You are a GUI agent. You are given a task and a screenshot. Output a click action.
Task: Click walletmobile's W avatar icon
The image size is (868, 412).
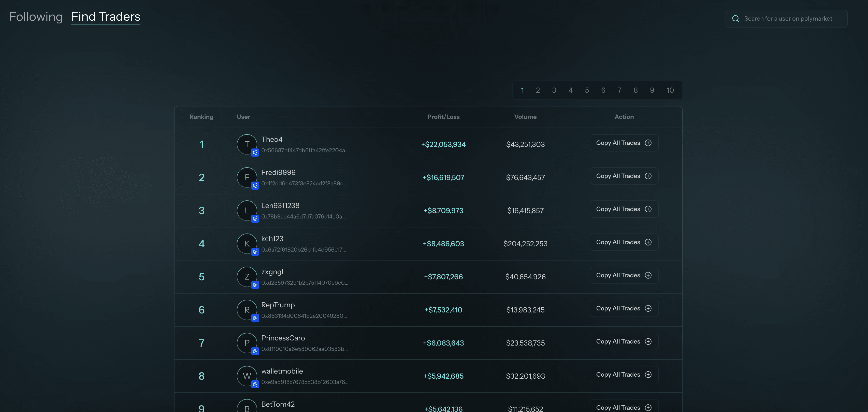[247, 376]
